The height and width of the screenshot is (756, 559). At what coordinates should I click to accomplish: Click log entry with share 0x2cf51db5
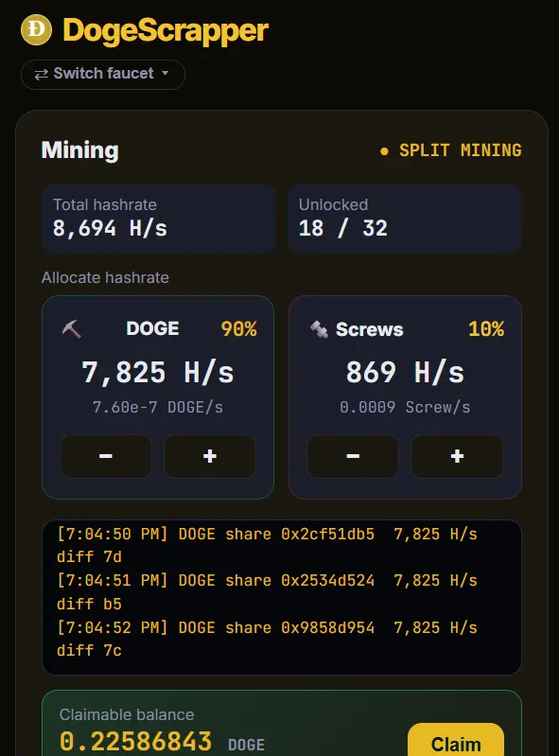pyautogui.click(x=267, y=545)
